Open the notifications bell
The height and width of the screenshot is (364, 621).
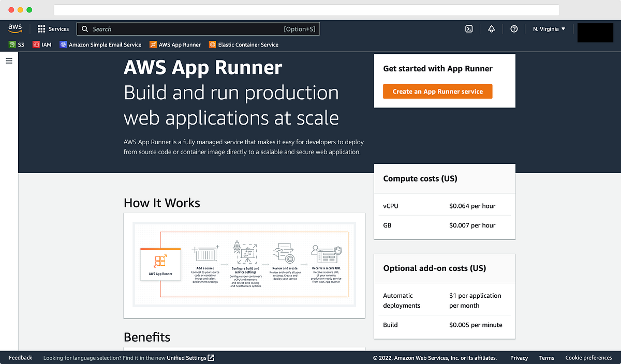(x=491, y=29)
